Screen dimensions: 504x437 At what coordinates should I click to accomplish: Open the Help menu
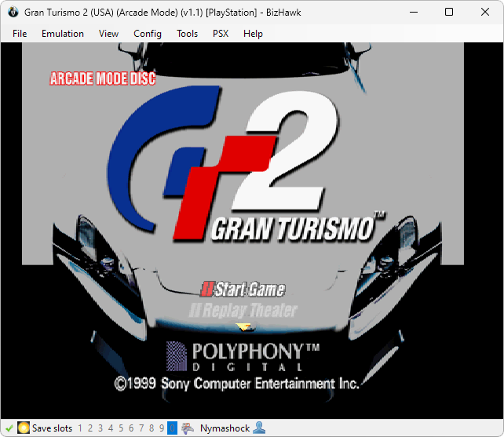click(x=253, y=34)
